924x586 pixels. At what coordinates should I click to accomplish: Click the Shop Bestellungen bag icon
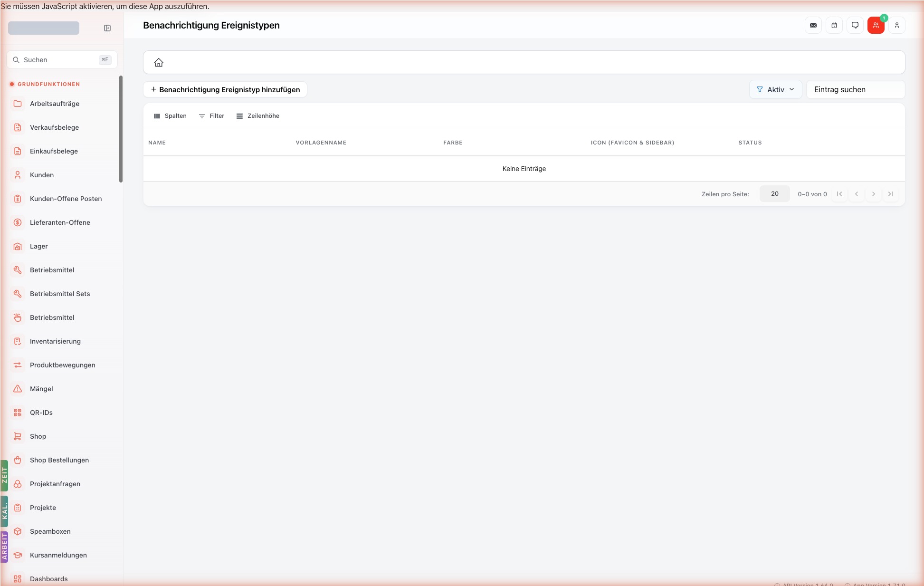(x=18, y=460)
